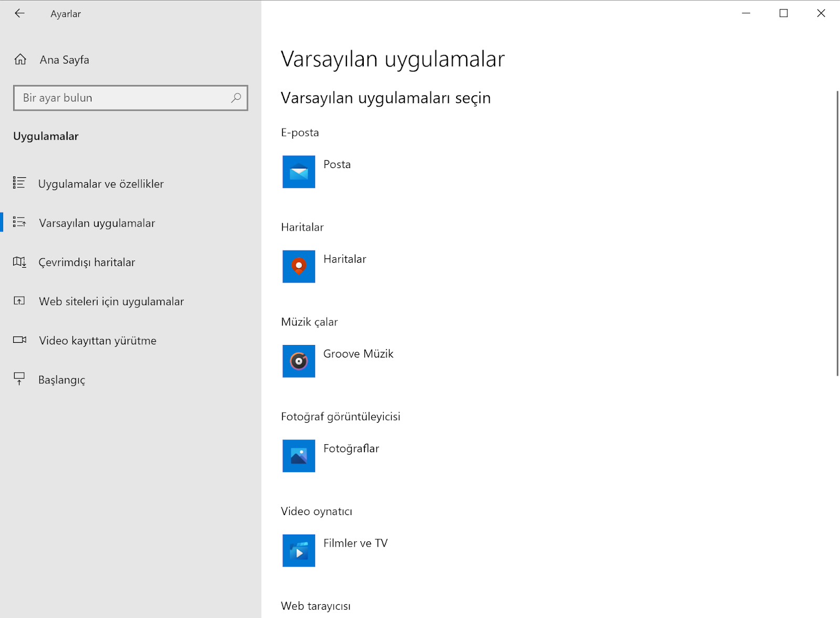Click the back arrow in Ayarlar

point(19,14)
